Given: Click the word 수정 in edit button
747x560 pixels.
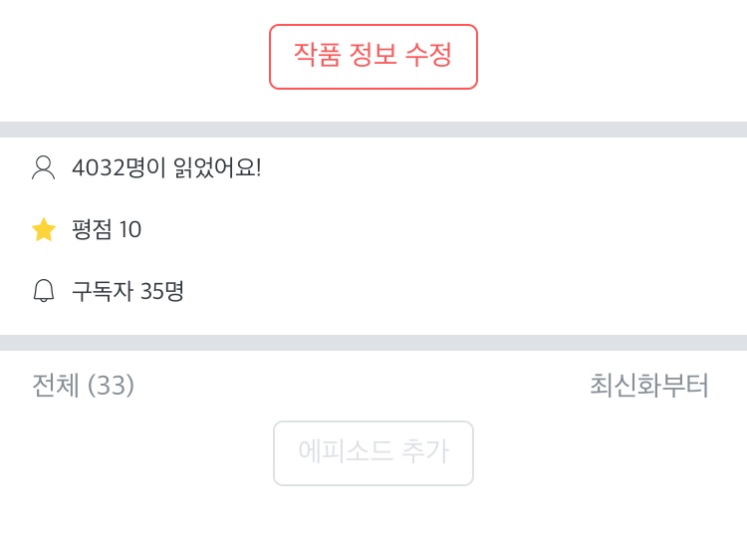Looking at the screenshot, I should 428,56.
